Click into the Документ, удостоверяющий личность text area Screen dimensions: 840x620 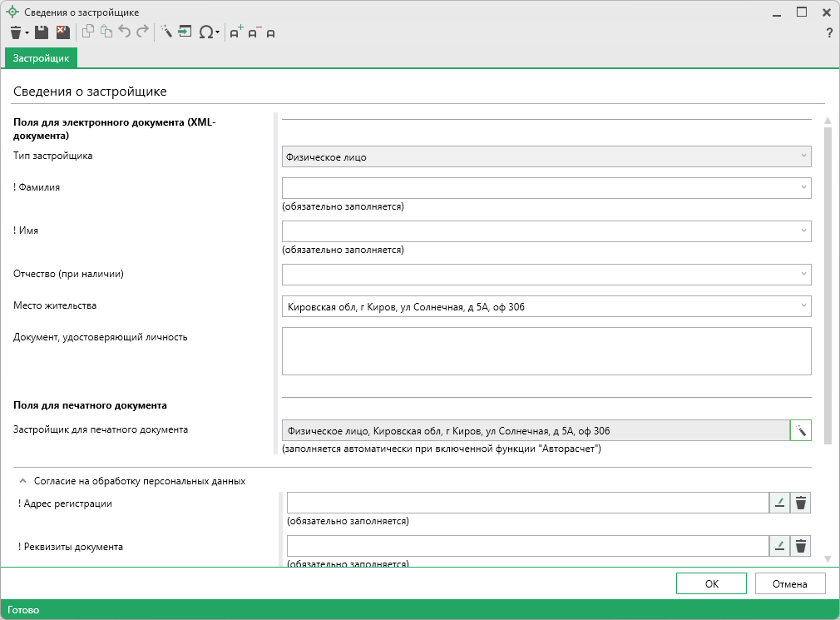(x=546, y=351)
